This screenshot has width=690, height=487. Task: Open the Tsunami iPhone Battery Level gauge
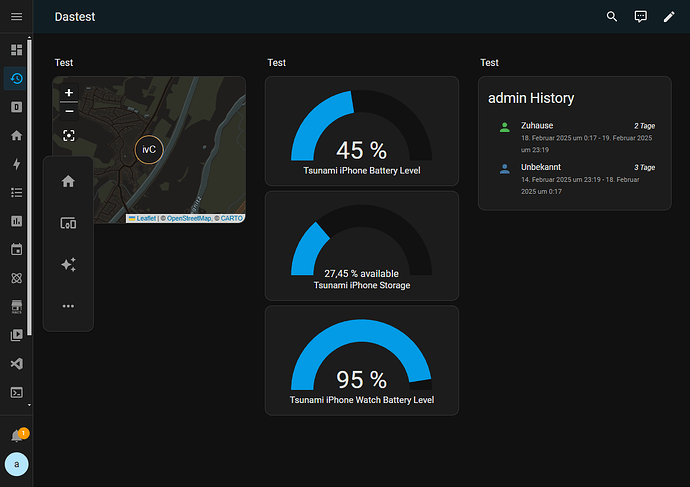point(361,130)
